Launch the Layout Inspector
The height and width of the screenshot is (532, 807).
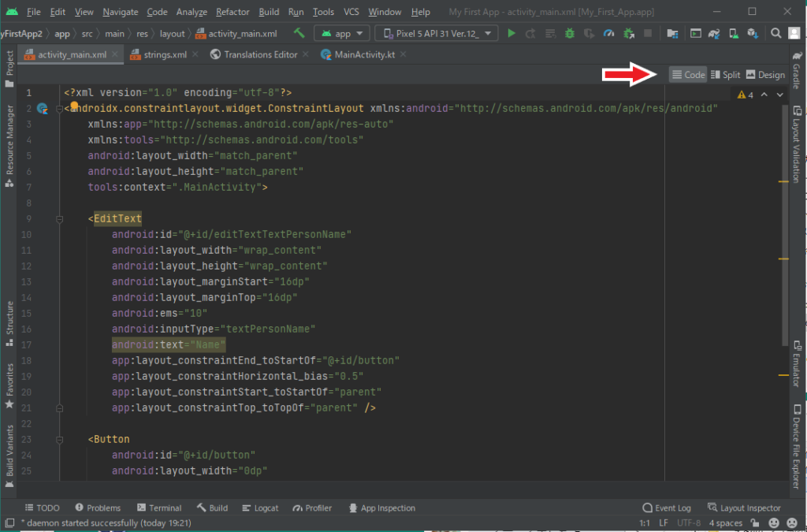[744, 508]
